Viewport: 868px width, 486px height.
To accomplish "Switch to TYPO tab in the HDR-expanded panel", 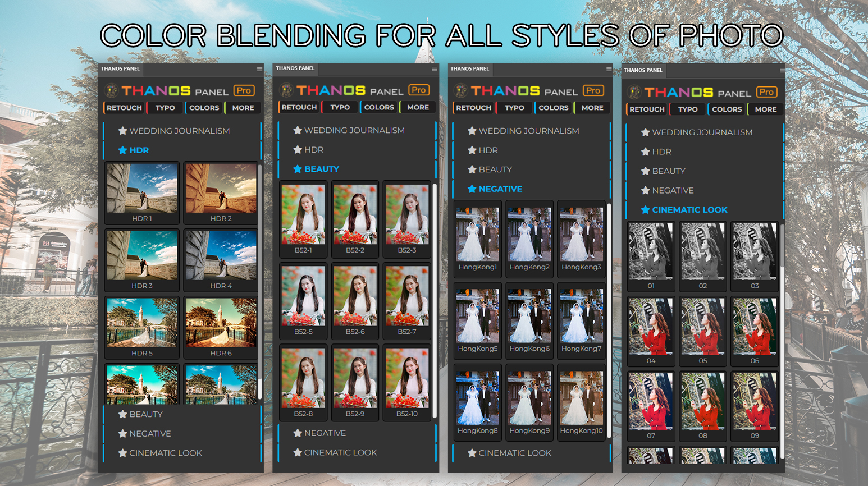I will 165,108.
